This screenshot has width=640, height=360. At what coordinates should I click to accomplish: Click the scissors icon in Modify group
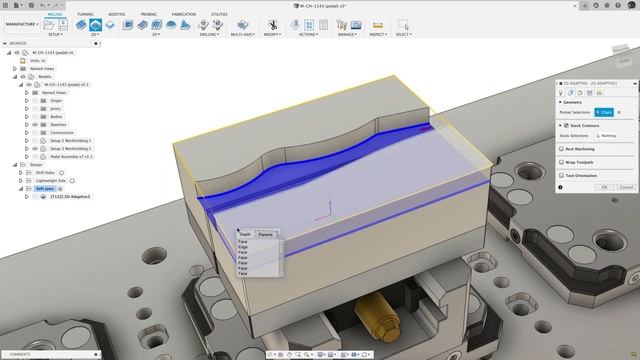click(x=273, y=25)
